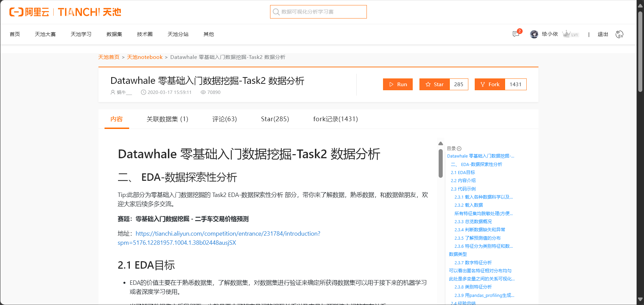Click the Aliyun logo
Viewport: 644px width, 305px height.
[29, 12]
